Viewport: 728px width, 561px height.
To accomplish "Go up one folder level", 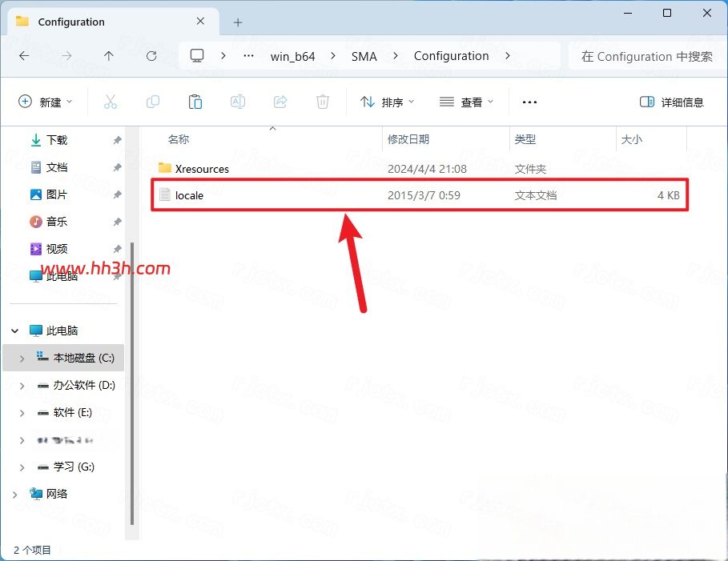I will click(x=109, y=56).
